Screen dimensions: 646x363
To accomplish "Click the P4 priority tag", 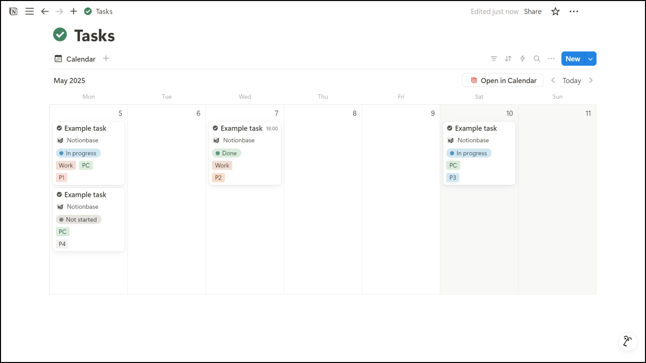I will [x=62, y=244].
